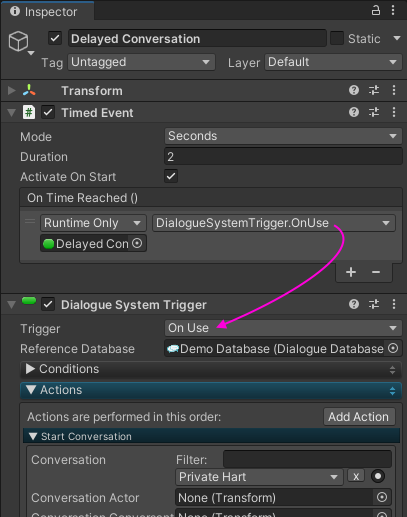Collapse the Timed Event component foldout
Viewport: 407px width, 517px height.
[12, 113]
